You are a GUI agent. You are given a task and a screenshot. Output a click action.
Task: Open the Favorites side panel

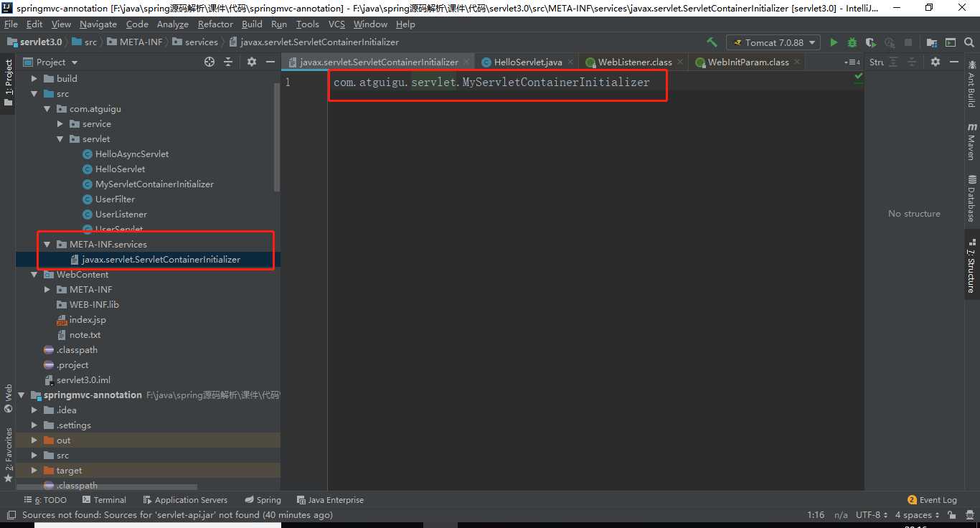(9, 455)
